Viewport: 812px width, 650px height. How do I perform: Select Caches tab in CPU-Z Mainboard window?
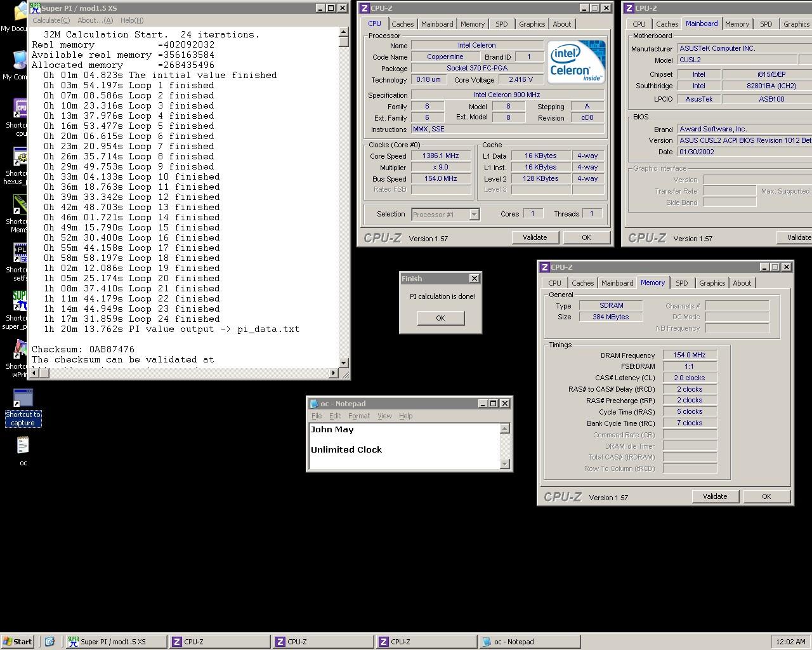click(667, 24)
